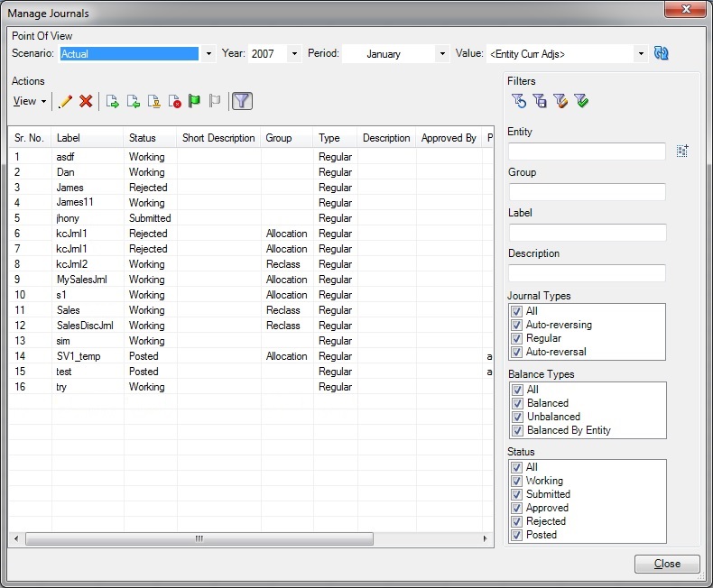
Task: Select the MySalesJrnl journal row
Action: pos(81,280)
